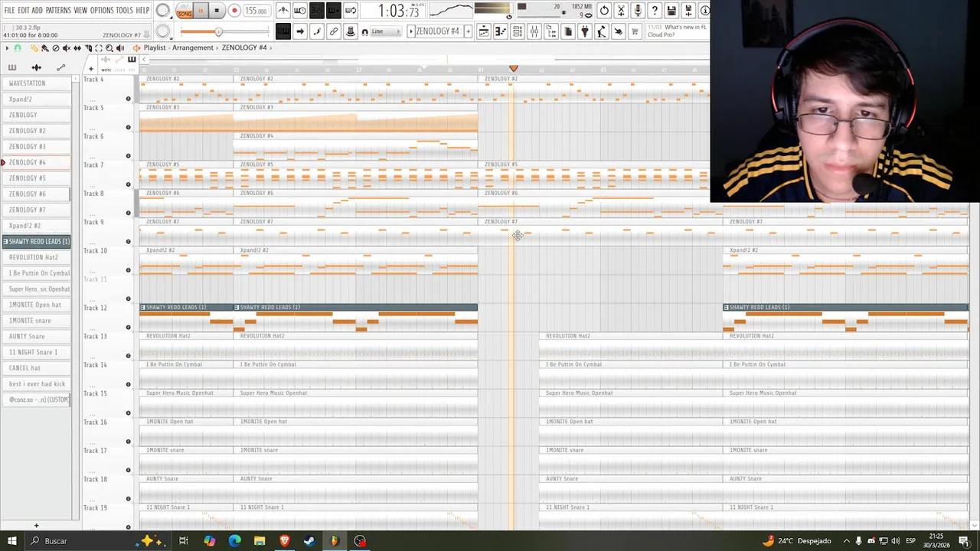Screen dimensions: 980x551
Task: Stop playback with stop button
Action: click(217, 11)
